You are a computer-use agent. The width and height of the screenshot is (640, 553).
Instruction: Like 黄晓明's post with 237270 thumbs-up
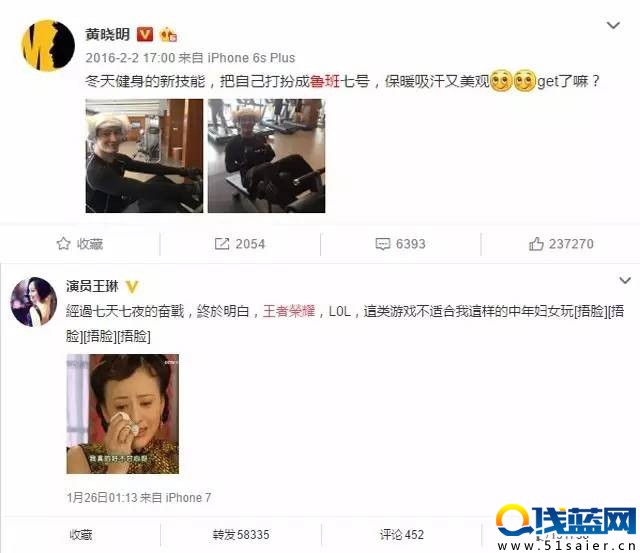pos(561,244)
